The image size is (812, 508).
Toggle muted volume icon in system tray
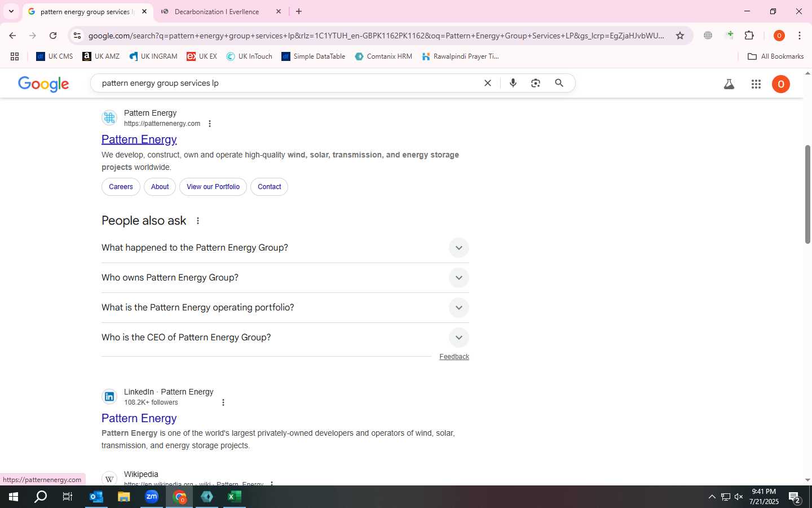coord(739,497)
